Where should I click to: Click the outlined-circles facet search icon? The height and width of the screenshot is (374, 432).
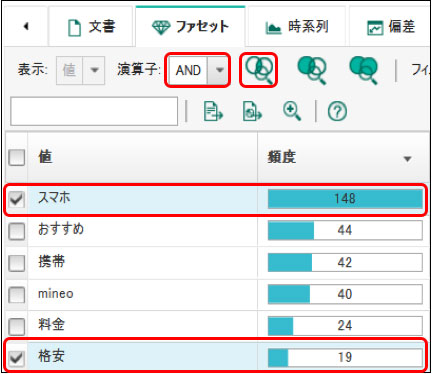point(259,70)
